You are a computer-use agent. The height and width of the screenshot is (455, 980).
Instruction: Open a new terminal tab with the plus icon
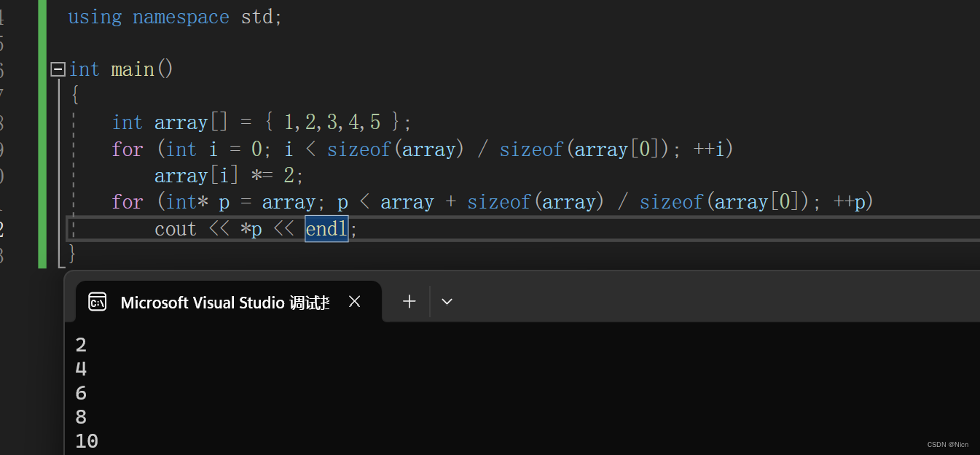(409, 301)
